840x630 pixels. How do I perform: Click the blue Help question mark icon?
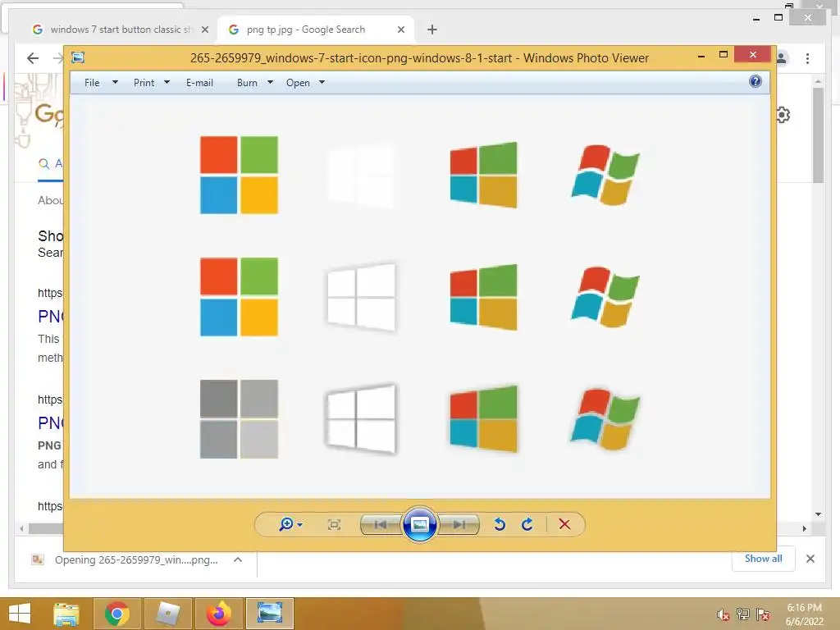(756, 81)
